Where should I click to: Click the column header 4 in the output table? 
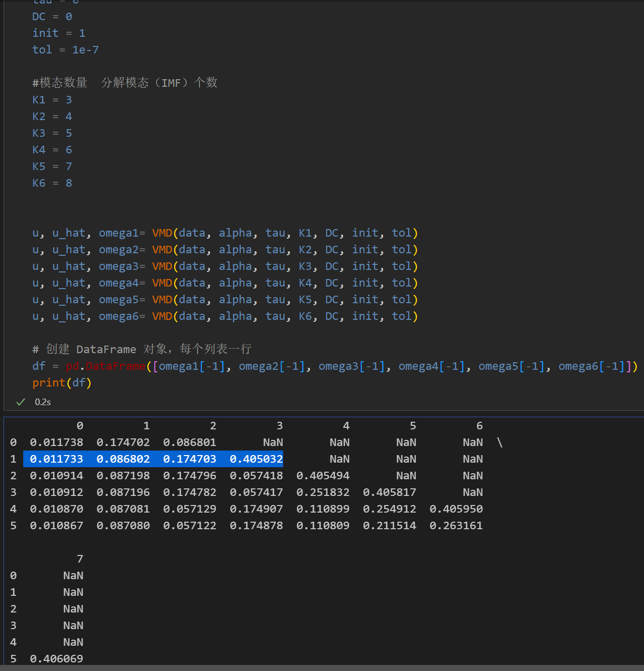coord(346,426)
